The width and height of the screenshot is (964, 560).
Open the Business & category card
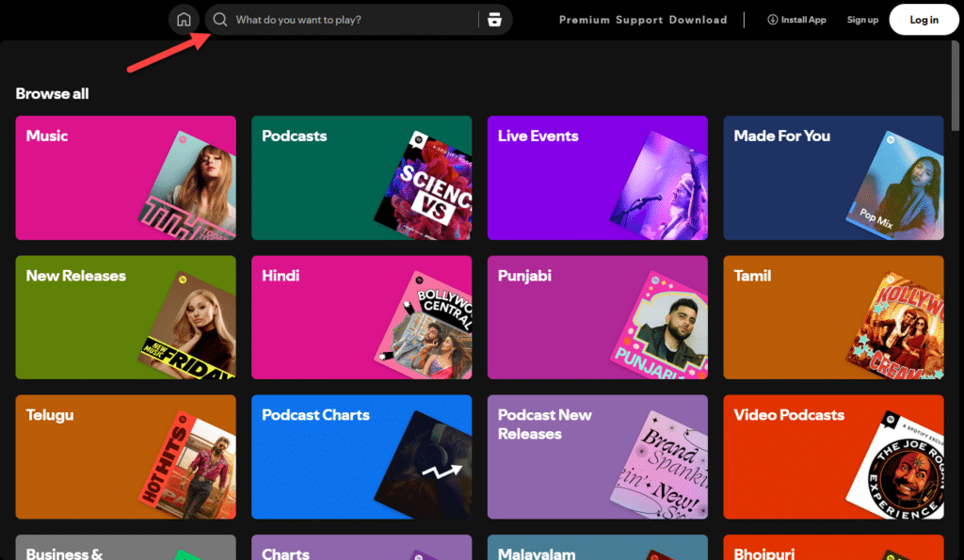(x=125, y=547)
